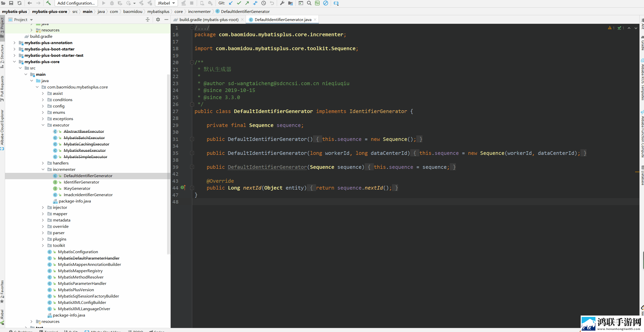This screenshot has height=332, width=644.
Task: Click mybatis-plus-core in the breadcrumb
Action: 50,11
